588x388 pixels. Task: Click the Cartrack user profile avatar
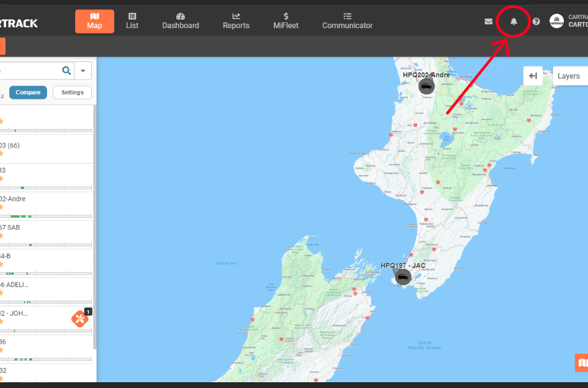(556, 21)
